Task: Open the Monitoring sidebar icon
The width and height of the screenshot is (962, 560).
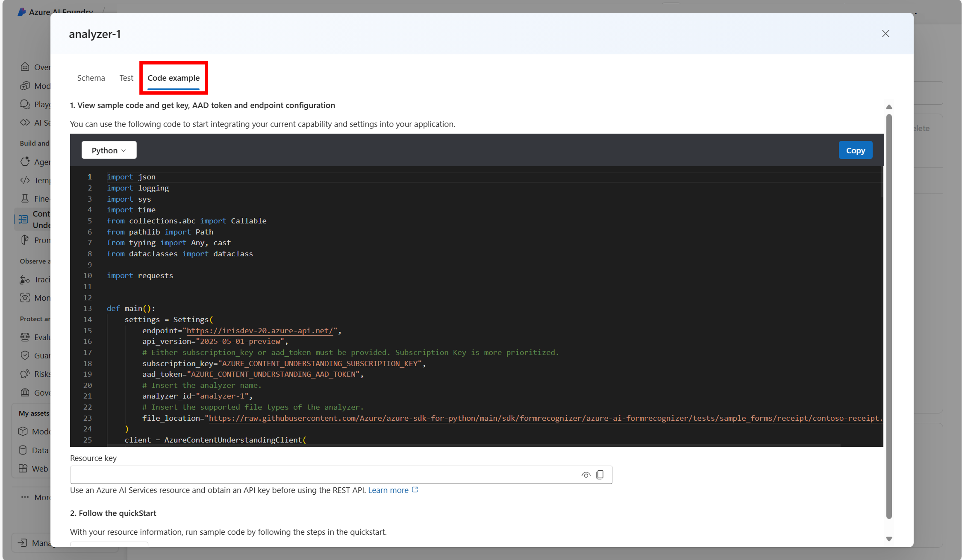Action: click(25, 298)
